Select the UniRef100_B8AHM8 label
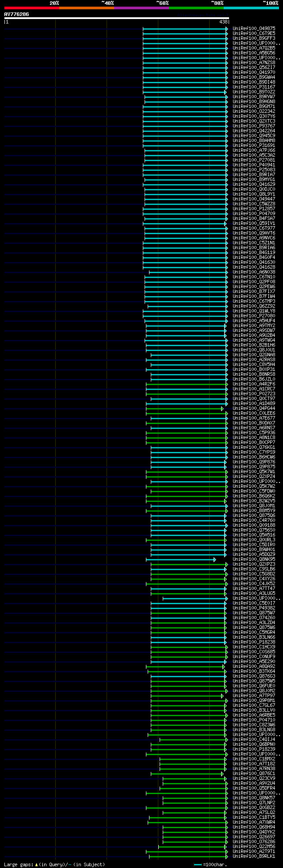Viewport: 283px width, 868px height. [254, 141]
